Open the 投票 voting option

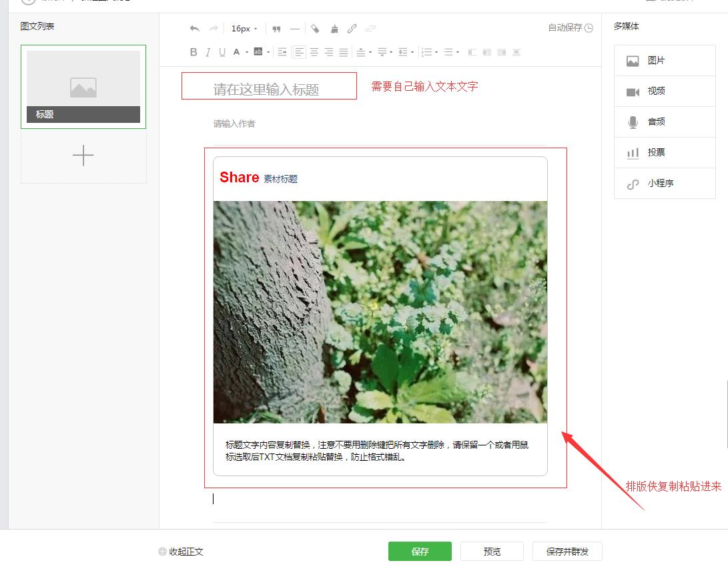[665, 152]
